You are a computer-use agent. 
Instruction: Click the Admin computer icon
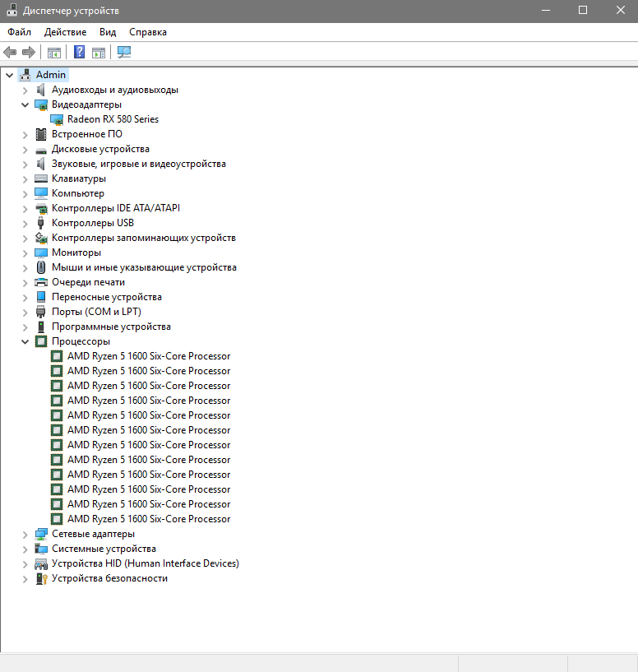click(x=25, y=75)
